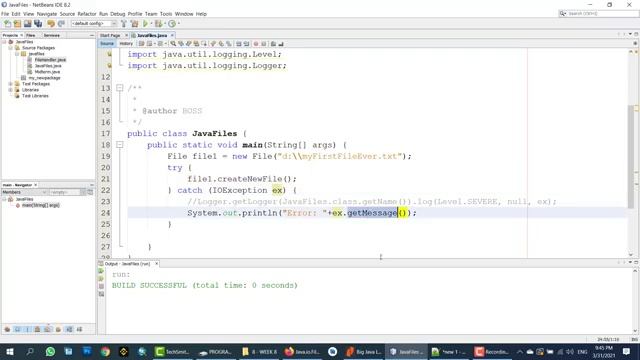Click the red Start Macro Recording icon

point(256,44)
